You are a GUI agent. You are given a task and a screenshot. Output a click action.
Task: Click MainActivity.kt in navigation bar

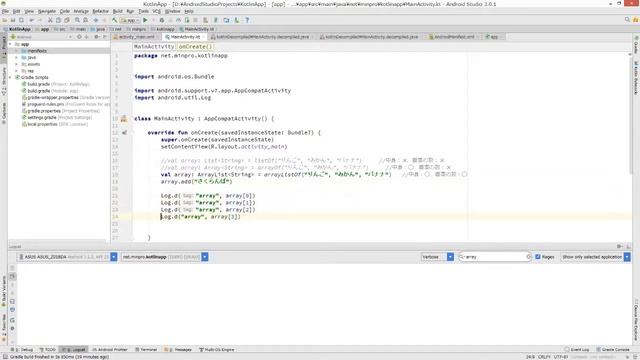pos(196,29)
